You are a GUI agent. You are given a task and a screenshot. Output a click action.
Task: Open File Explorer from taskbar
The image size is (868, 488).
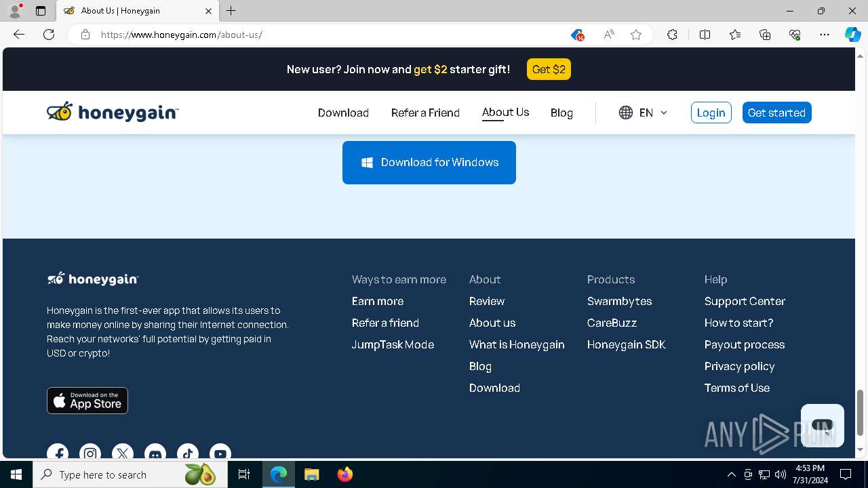311,474
